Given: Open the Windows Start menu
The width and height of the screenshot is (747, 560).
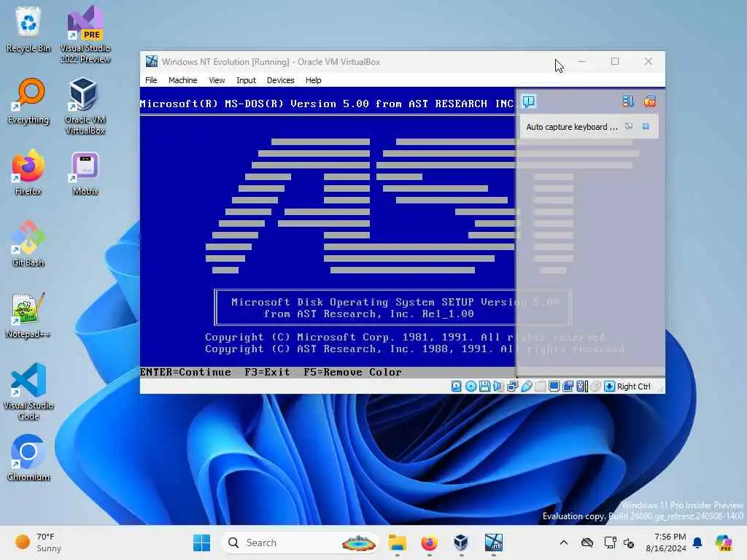Looking at the screenshot, I should pyautogui.click(x=201, y=542).
